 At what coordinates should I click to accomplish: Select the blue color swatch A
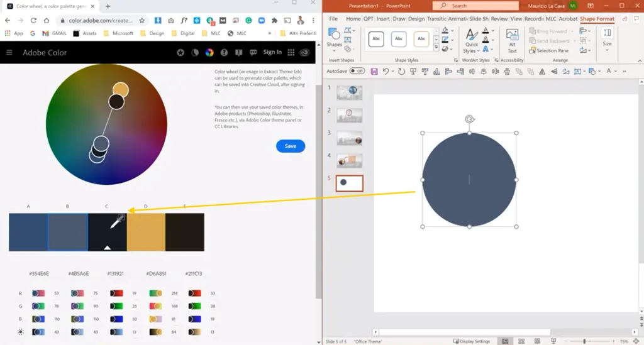pyautogui.click(x=28, y=232)
